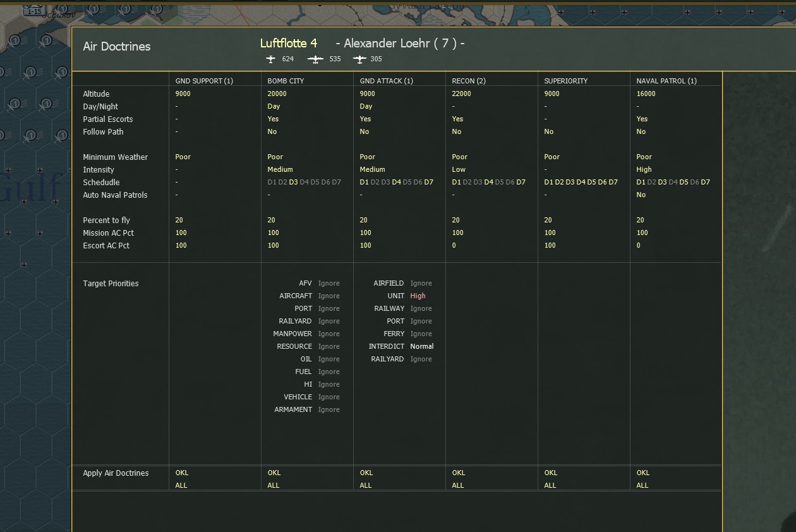Screen dimensions: 796x532
Task: Change AIRCRAFT target priority from Ignore
Action: tap(329, 296)
